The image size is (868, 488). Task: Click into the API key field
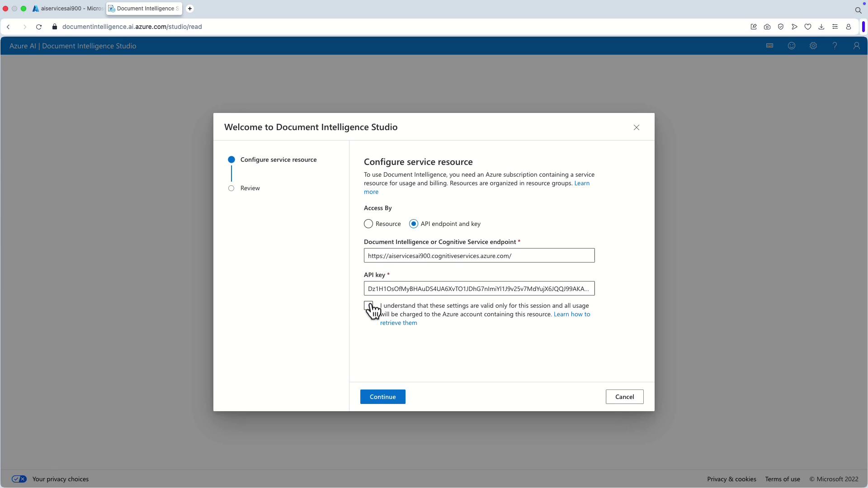(479, 289)
